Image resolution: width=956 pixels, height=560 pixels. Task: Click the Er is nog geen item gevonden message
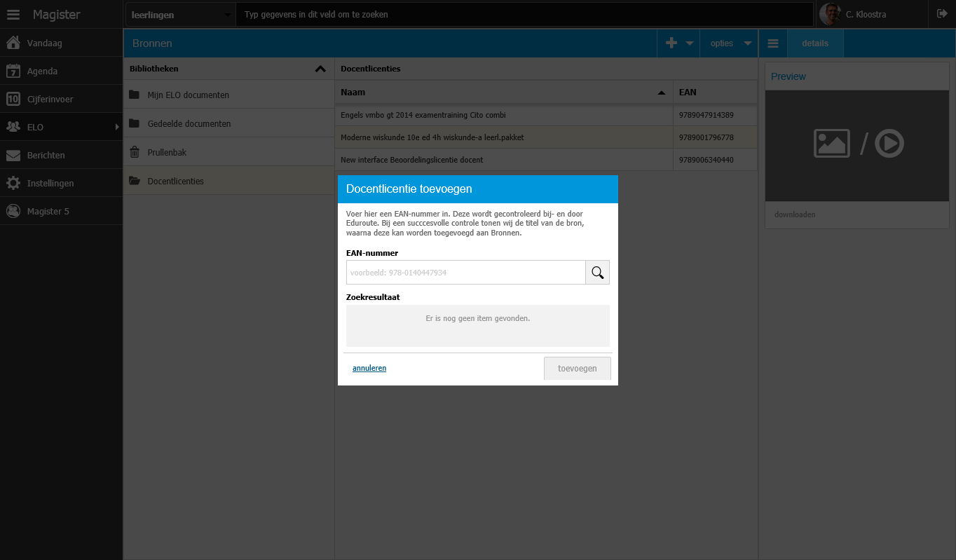478,318
